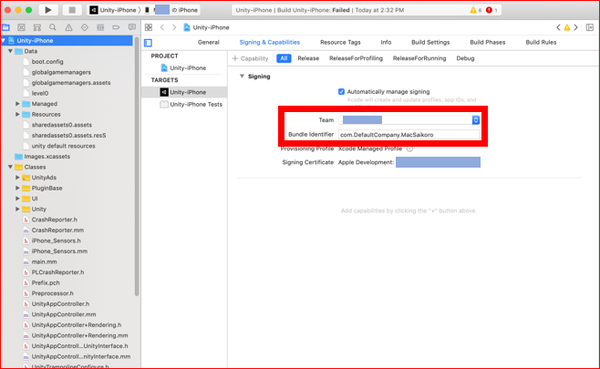Click the Run (play) button
The image size is (600, 369).
48,10
